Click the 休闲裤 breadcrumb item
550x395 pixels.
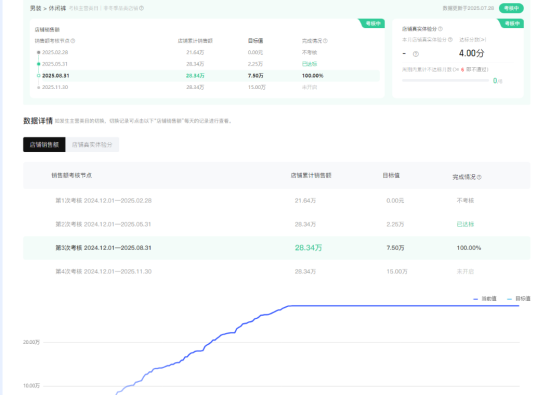[57, 8]
